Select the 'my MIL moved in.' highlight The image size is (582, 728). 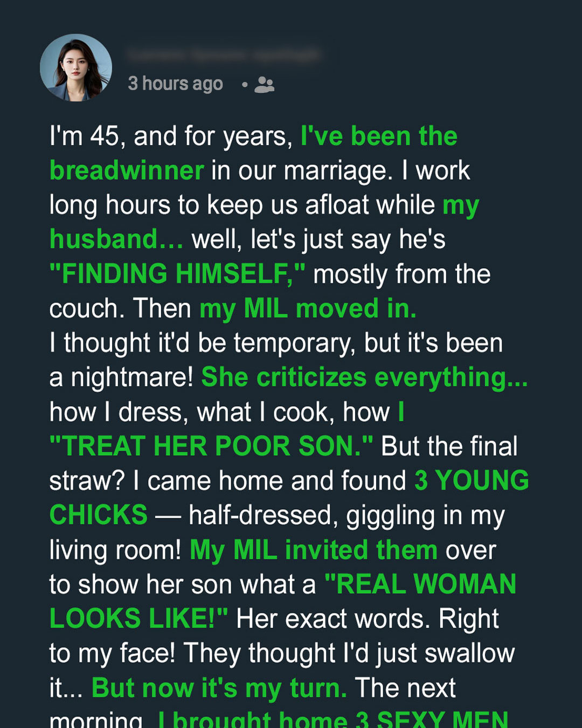[x=308, y=308]
